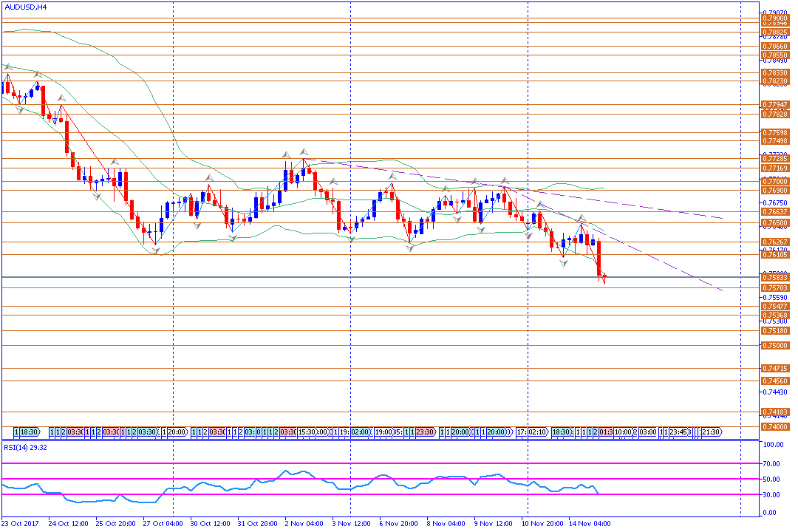
Task: Click the 27 Oct 04:00 time axis label
Action: pos(163,523)
